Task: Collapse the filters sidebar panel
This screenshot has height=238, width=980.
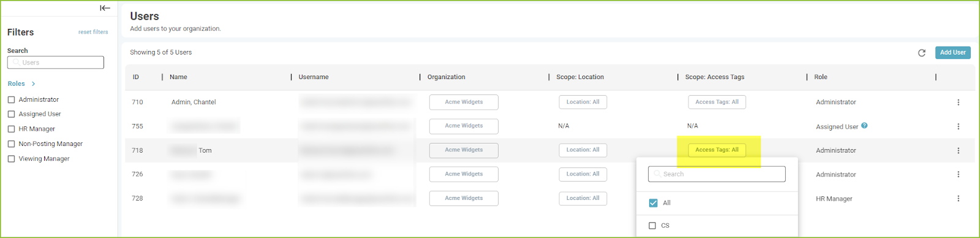Action: (105, 8)
